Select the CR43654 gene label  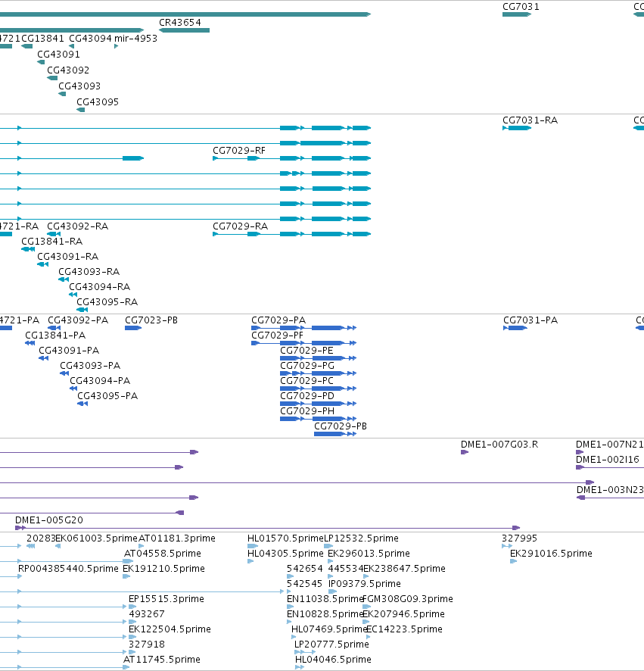pyautogui.click(x=179, y=23)
